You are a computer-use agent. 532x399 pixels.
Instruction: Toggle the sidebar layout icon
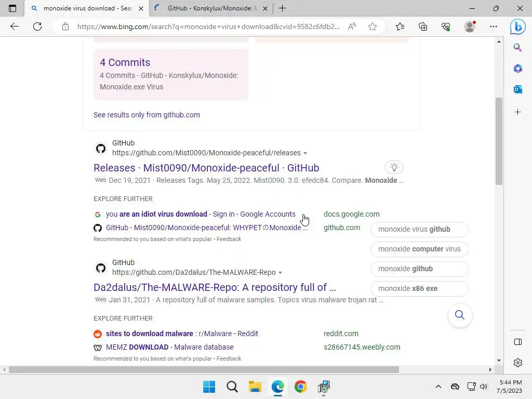(518, 342)
